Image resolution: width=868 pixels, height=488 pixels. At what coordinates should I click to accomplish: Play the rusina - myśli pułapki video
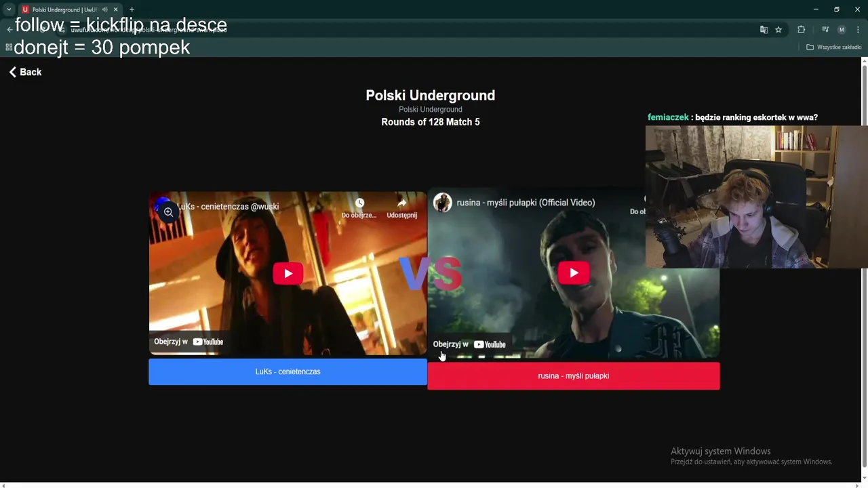point(574,272)
